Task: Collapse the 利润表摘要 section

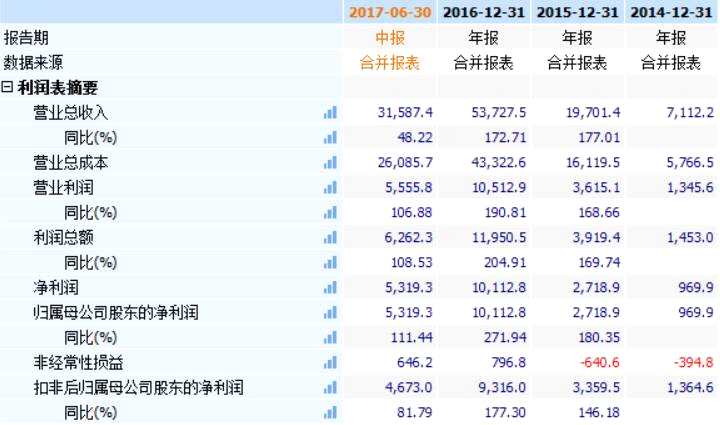Action: pyautogui.click(x=7, y=87)
